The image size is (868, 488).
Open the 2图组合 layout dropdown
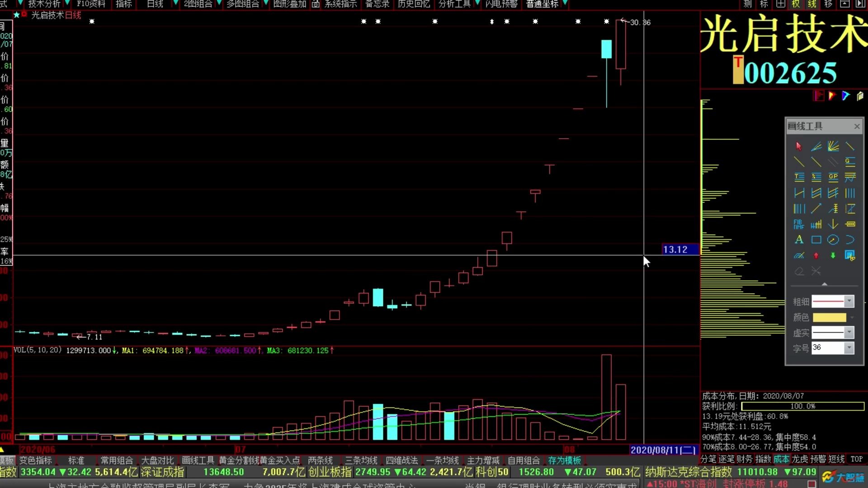tap(198, 4)
